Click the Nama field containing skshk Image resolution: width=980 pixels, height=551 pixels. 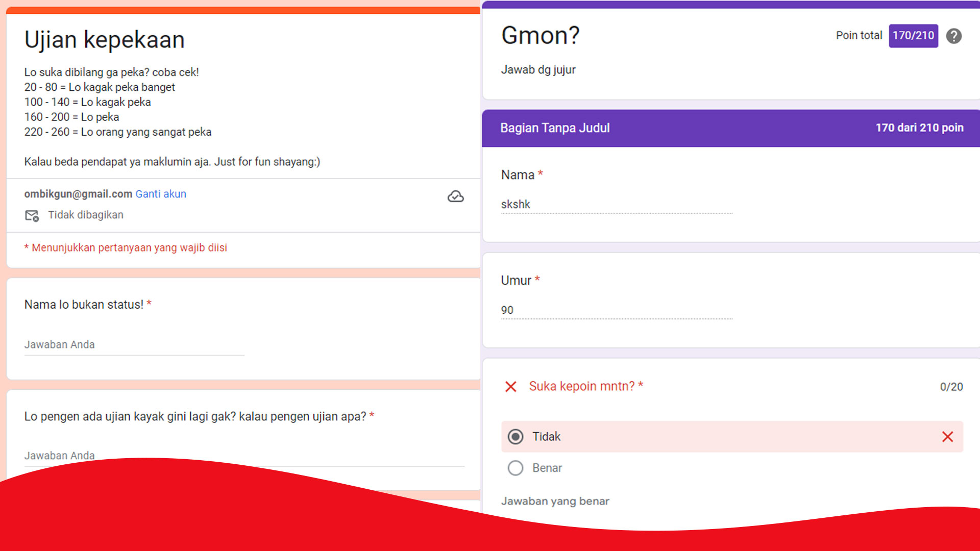(x=617, y=205)
